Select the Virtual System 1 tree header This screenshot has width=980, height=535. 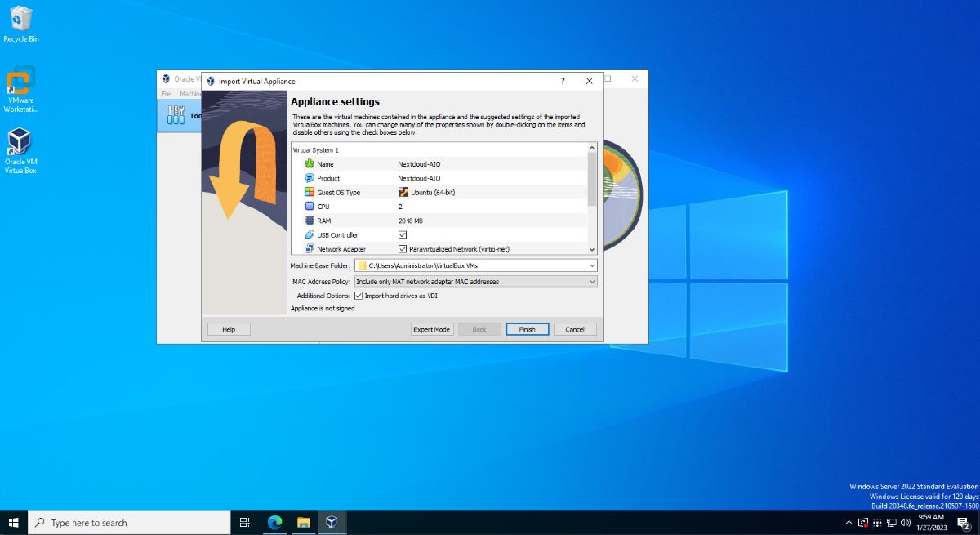316,150
